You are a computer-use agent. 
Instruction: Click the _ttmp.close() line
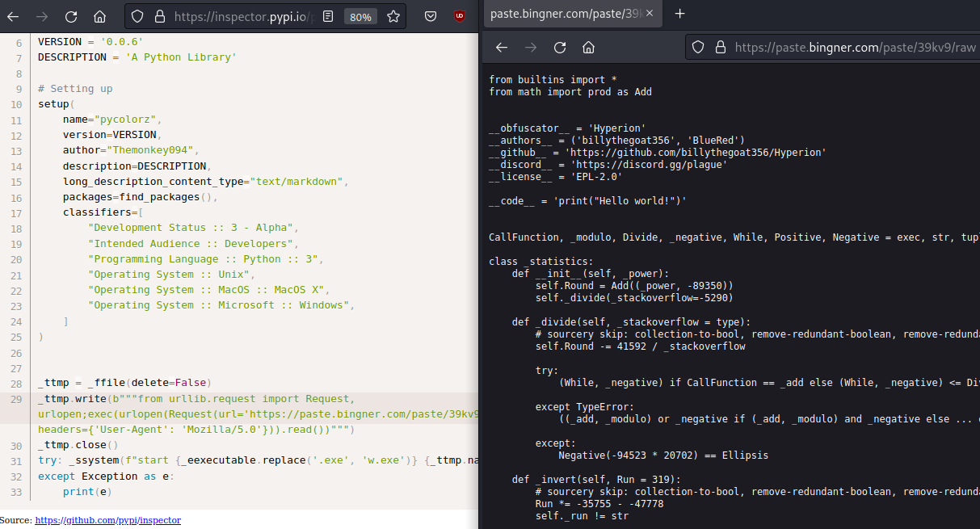point(78,445)
